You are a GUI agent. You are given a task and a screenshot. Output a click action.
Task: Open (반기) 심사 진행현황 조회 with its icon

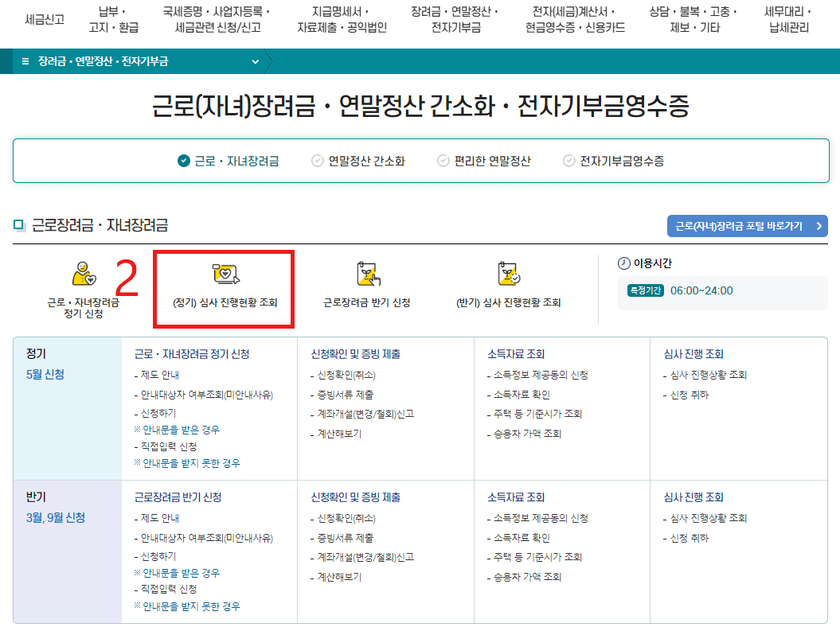(x=510, y=275)
